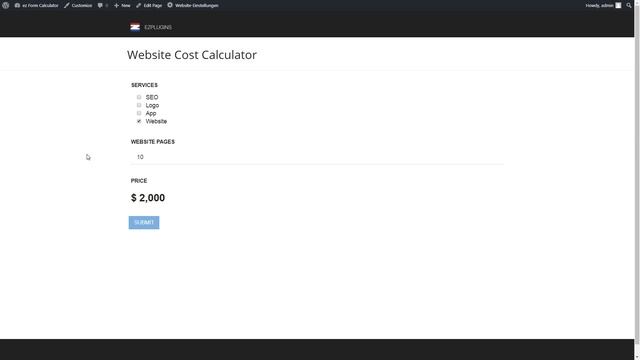The height and width of the screenshot is (360, 640).
Task: Open the WordPress logo menu
Action: [6, 5]
